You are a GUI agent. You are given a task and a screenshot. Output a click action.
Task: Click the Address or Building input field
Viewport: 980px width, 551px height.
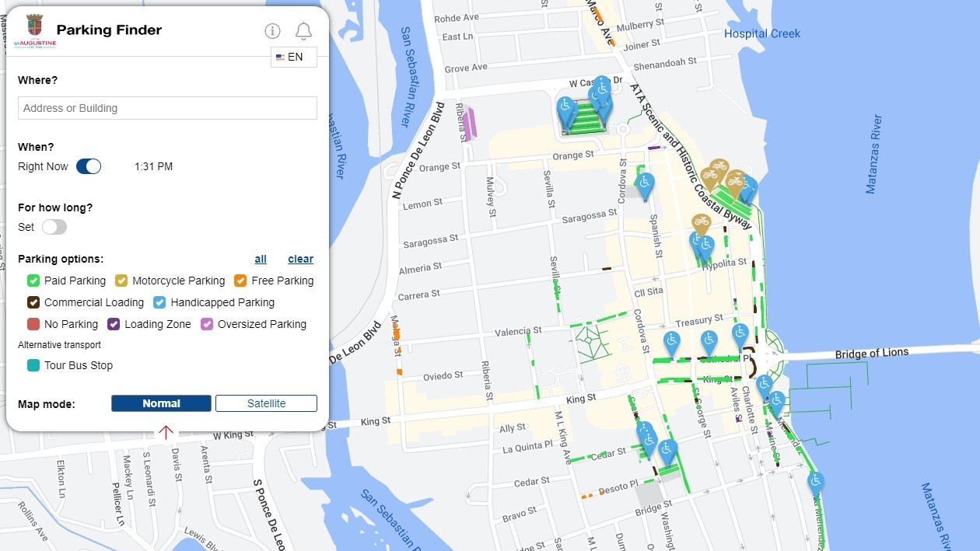coord(167,108)
